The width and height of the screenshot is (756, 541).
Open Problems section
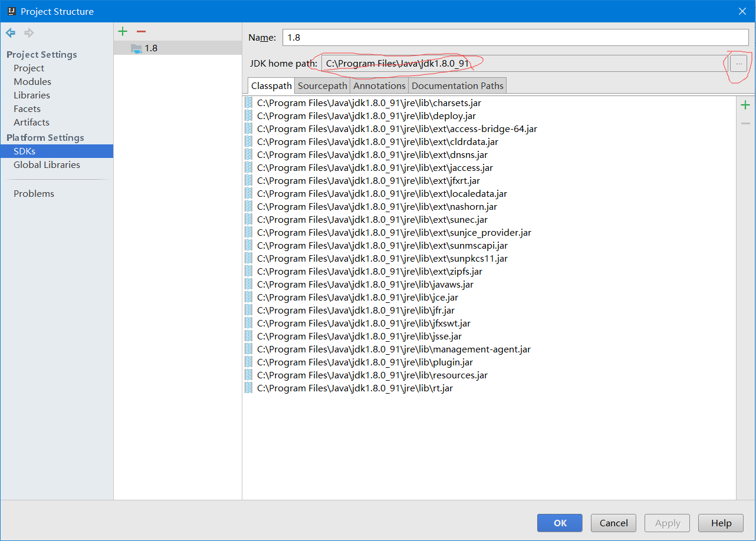(x=34, y=193)
